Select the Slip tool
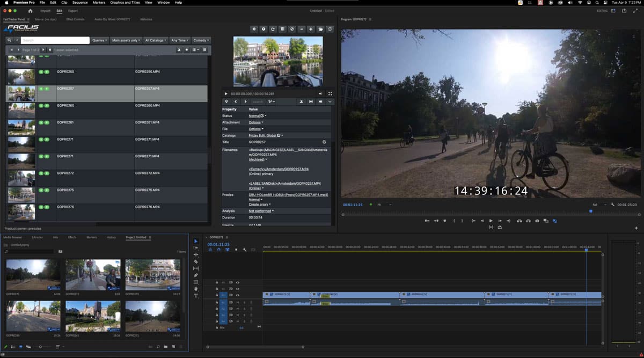Screen dimensions: 644x358 [x=195, y=268]
